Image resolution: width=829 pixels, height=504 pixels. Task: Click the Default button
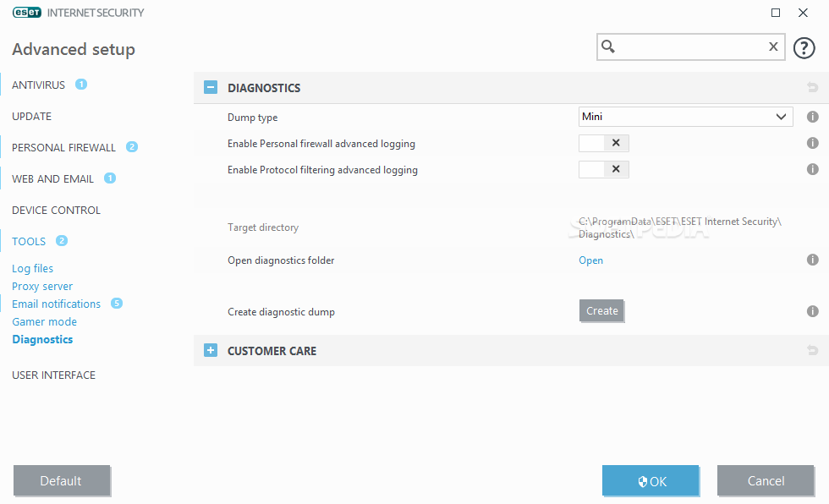(61, 481)
